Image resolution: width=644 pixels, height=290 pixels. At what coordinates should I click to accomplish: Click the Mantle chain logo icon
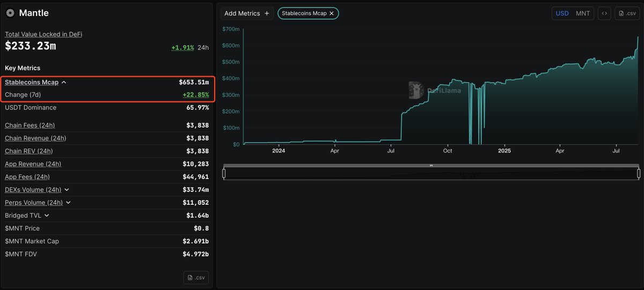pyautogui.click(x=10, y=13)
